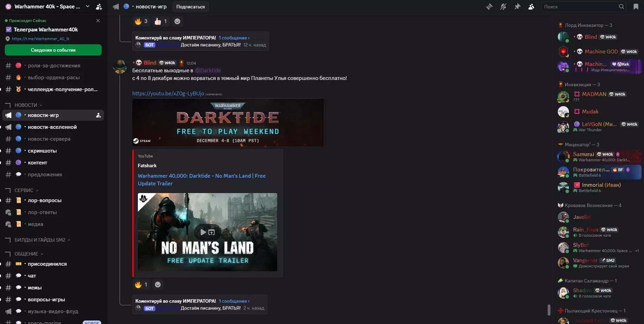Click the Сведения о событии button
644x324 pixels.
53,50
